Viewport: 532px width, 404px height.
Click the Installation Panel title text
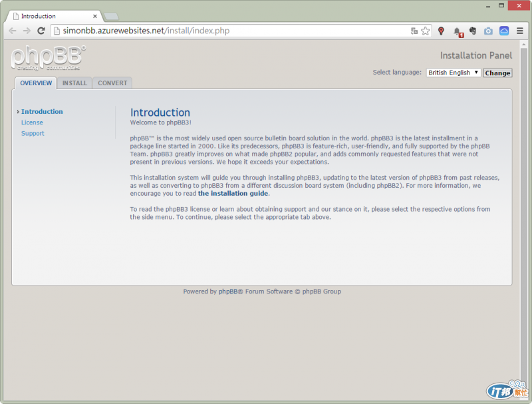[x=476, y=55]
